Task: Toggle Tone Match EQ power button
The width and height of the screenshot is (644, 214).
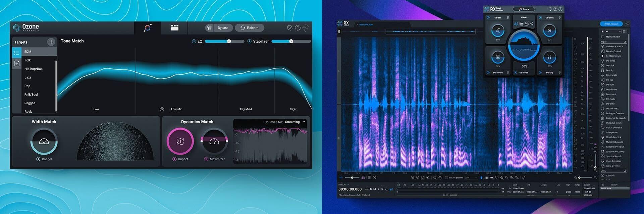Action: 194,41
